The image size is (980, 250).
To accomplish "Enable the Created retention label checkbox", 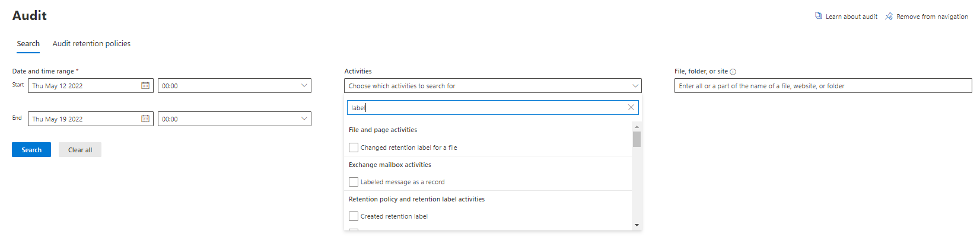I will click(354, 216).
